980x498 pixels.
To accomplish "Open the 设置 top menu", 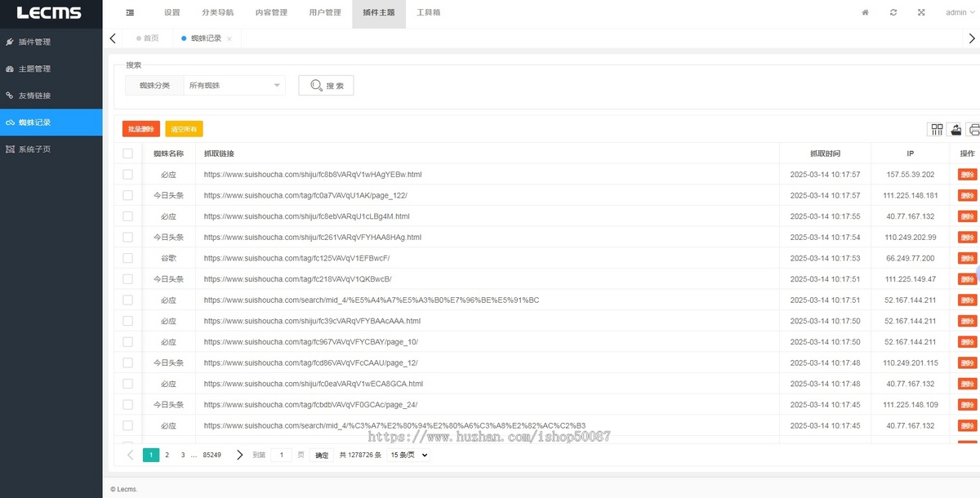I will tap(171, 12).
